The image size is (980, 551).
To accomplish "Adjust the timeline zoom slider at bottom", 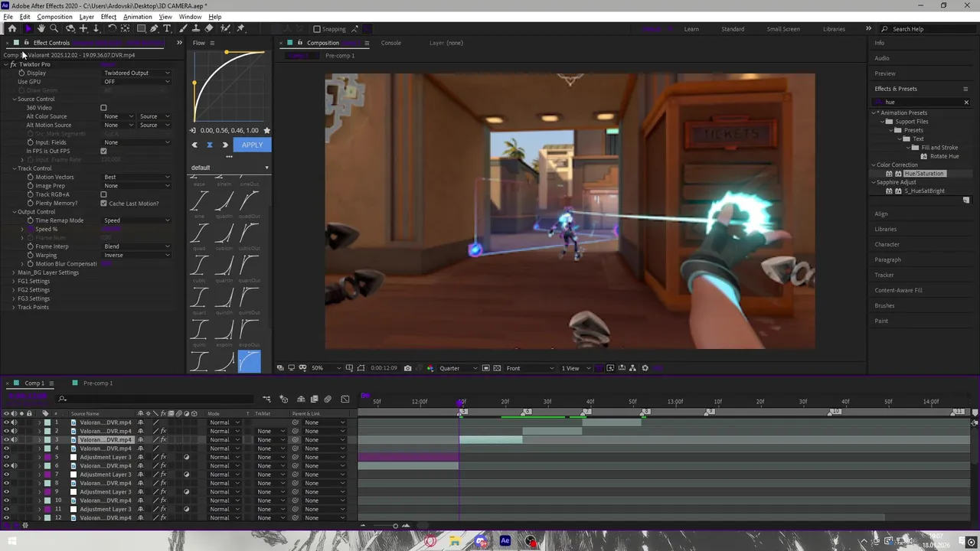I will coord(395,526).
